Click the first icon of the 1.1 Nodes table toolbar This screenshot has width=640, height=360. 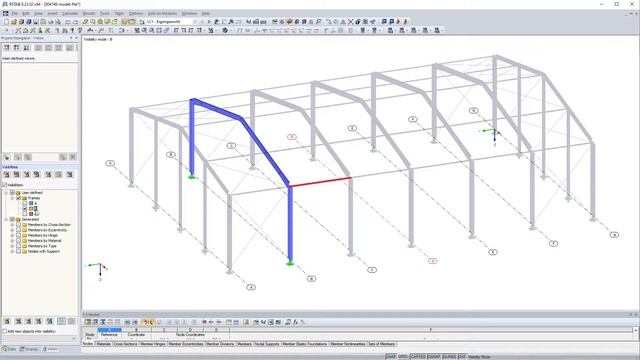(88, 322)
